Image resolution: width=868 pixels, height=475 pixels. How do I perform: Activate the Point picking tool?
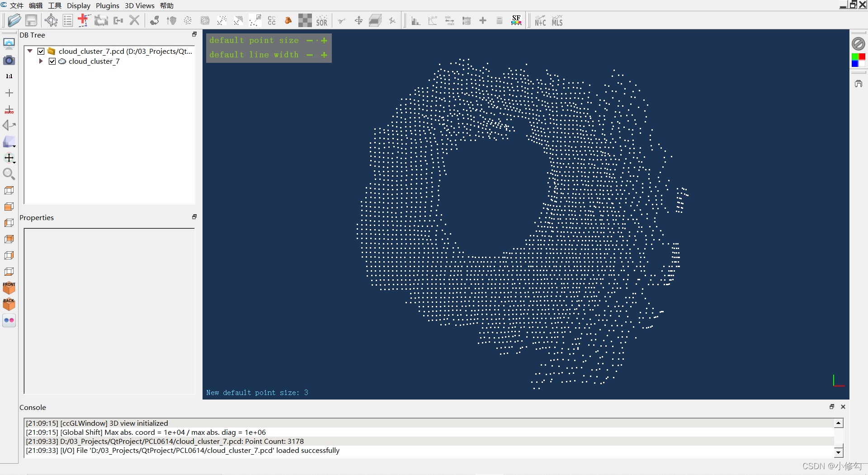[51, 20]
